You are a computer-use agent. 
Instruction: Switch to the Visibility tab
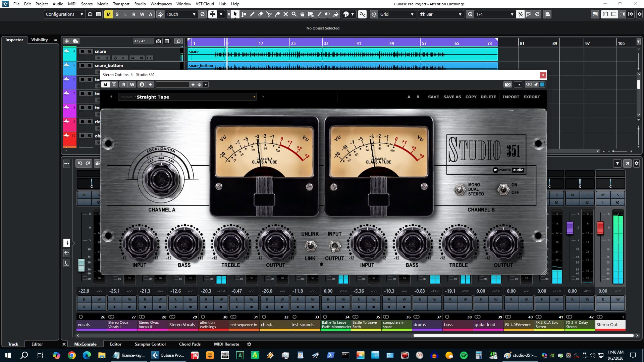click(39, 40)
